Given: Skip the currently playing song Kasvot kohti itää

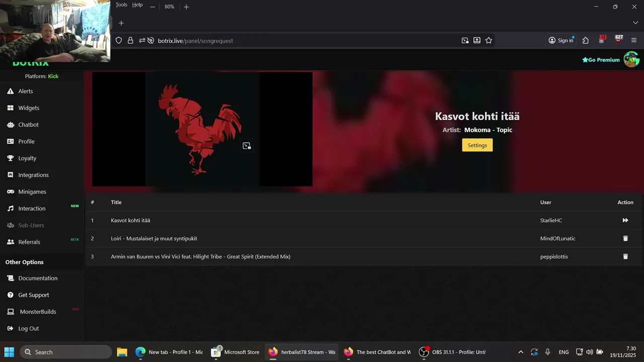Looking at the screenshot, I should coord(625,220).
